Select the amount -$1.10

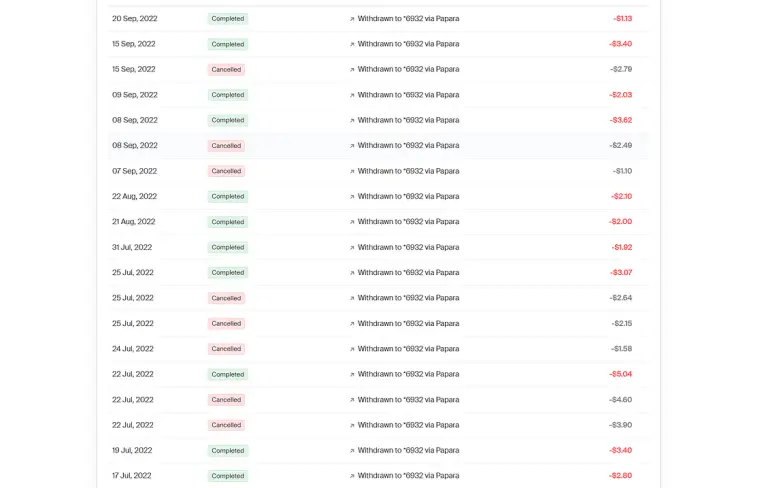(x=623, y=171)
